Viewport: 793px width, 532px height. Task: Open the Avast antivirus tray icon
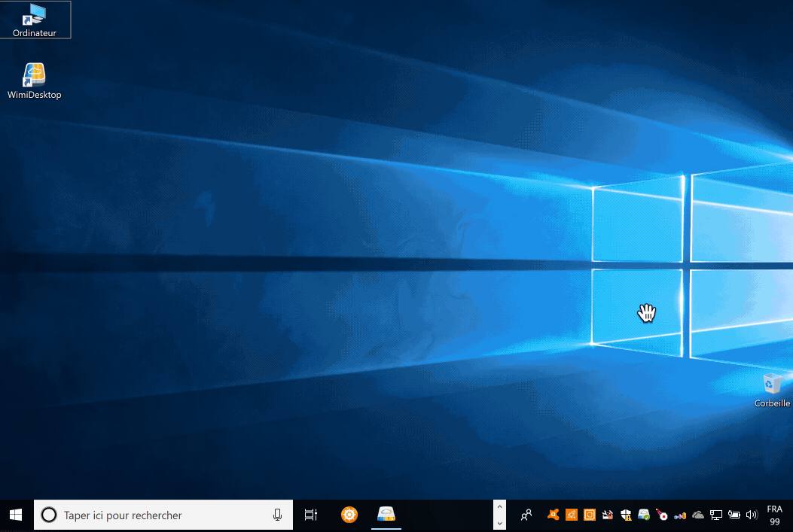554,515
